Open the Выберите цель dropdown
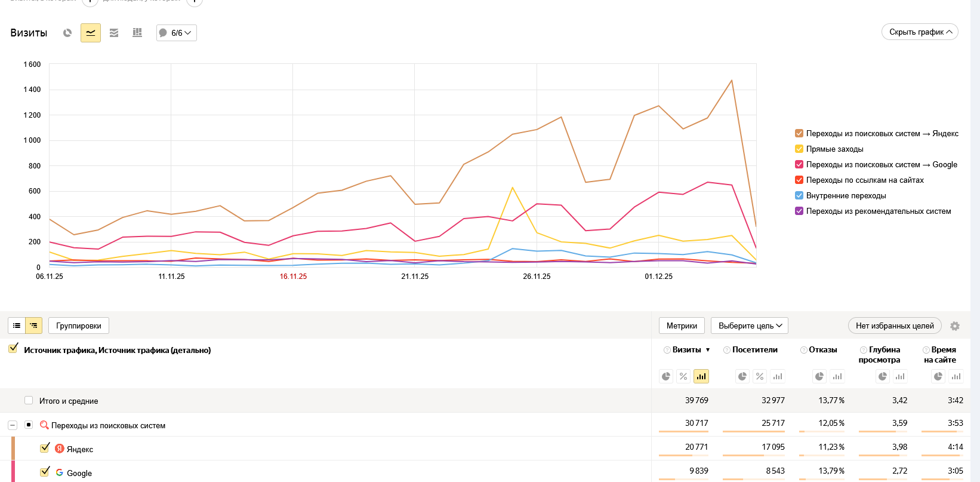This screenshot has width=980, height=482. coord(750,326)
